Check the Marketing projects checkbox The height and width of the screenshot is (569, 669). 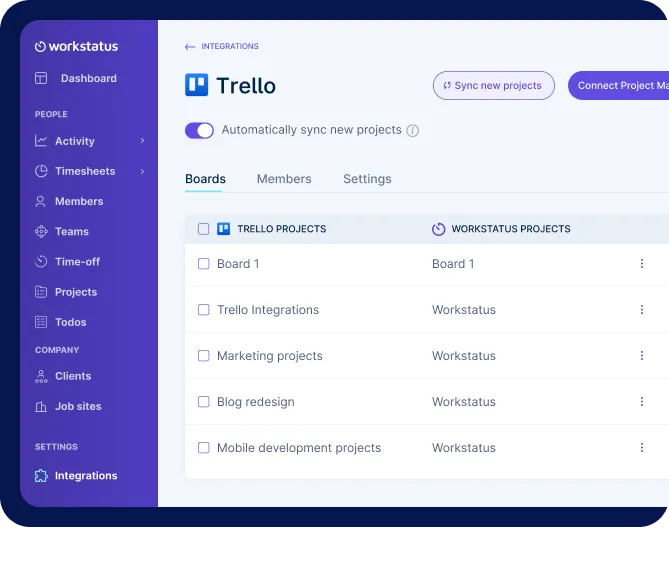(204, 356)
